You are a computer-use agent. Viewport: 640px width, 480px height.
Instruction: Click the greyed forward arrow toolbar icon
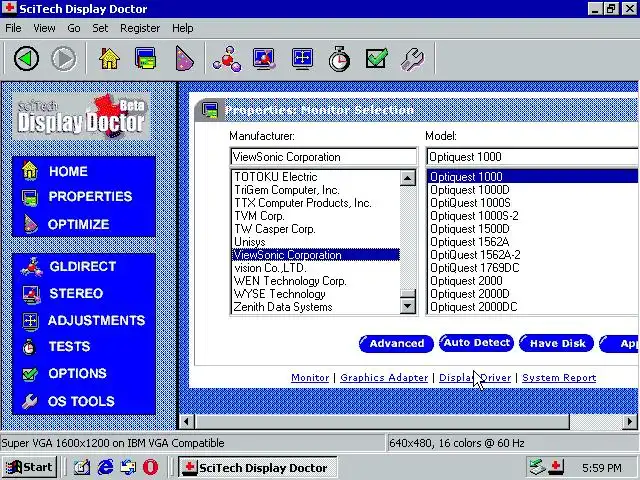[x=63, y=59]
